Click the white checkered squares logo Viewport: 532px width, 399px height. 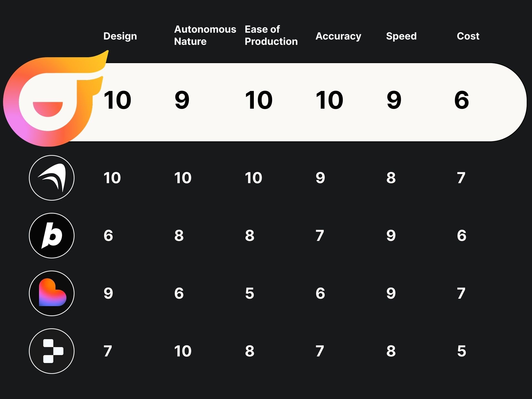[52, 351]
